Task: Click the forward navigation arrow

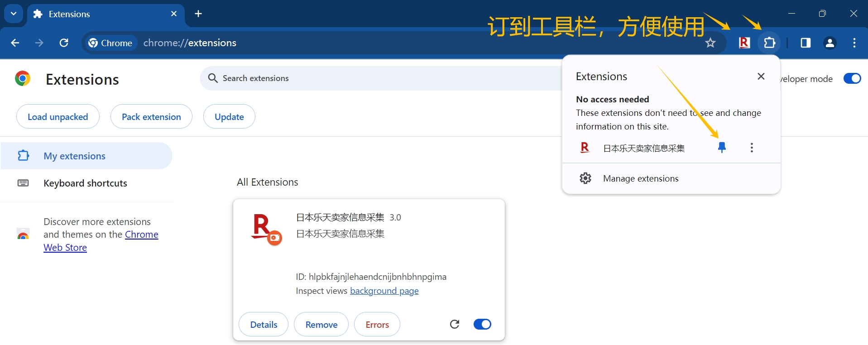Action: (x=39, y=43)
